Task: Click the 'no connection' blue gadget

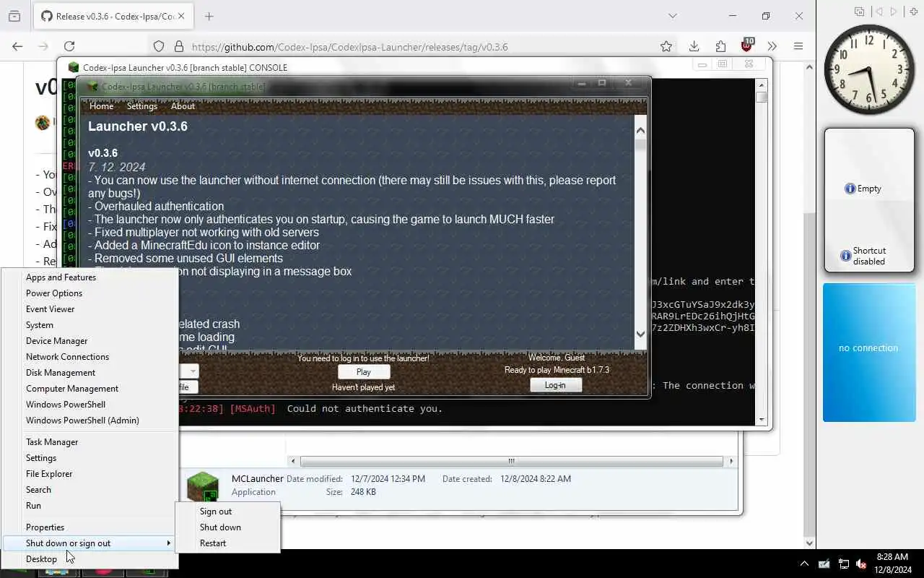Action: tap(869, 353)
